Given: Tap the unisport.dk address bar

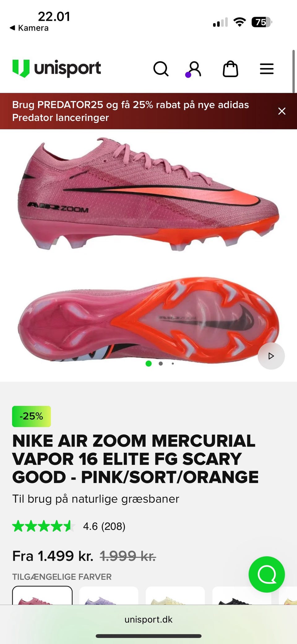Looking at the screenshot, I should pos(148,619).
